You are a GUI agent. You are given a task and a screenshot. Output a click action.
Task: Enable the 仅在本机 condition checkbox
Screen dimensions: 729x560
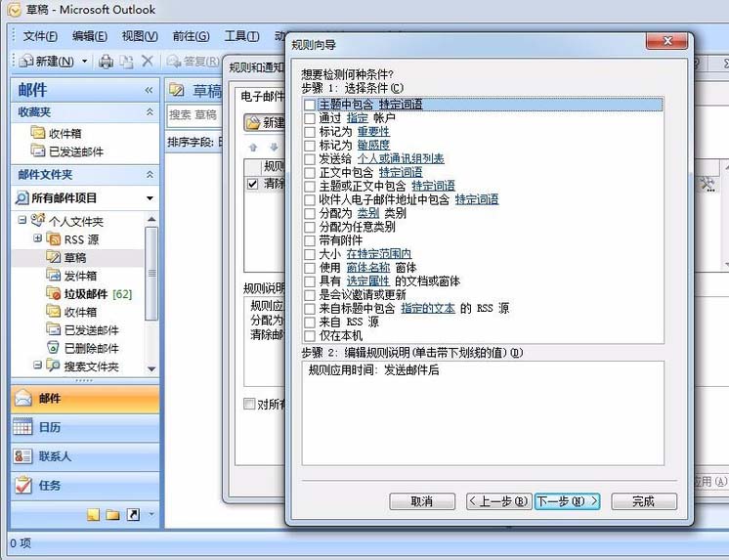pyautogui.click(x=310, y=335)
